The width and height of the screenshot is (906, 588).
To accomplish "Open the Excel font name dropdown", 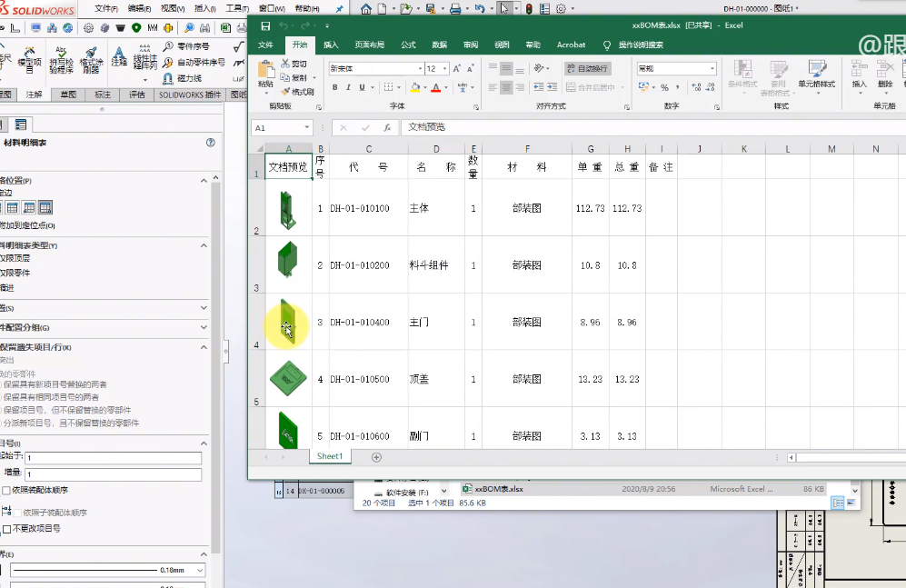I will tap(420, 66).
